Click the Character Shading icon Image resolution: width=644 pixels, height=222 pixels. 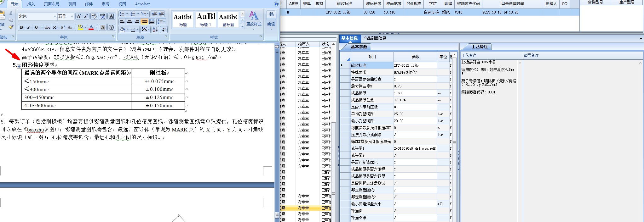103,28
